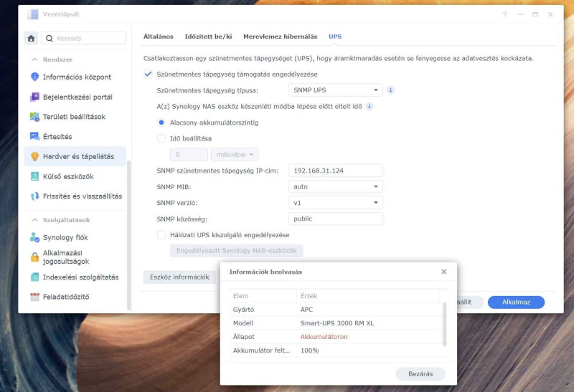Select Alacsony akkumulátorszintig radio button
574x392 pixels.
click(x=161, y=123)
